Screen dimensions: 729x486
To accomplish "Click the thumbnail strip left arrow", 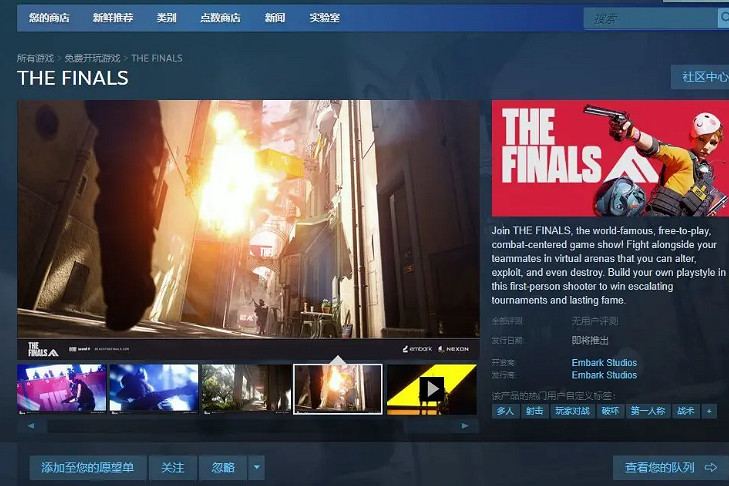I will coord(31,426).
